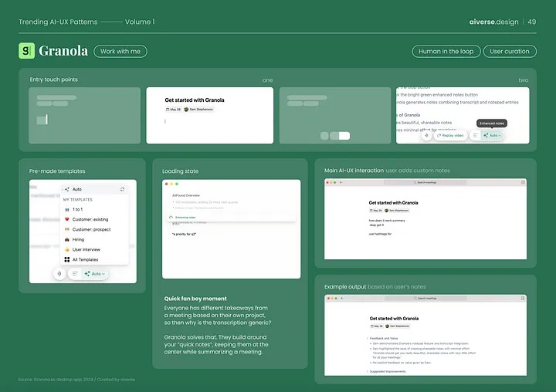Open the aiverse.design link in header
Screen dimensions: 556x392
493,22
